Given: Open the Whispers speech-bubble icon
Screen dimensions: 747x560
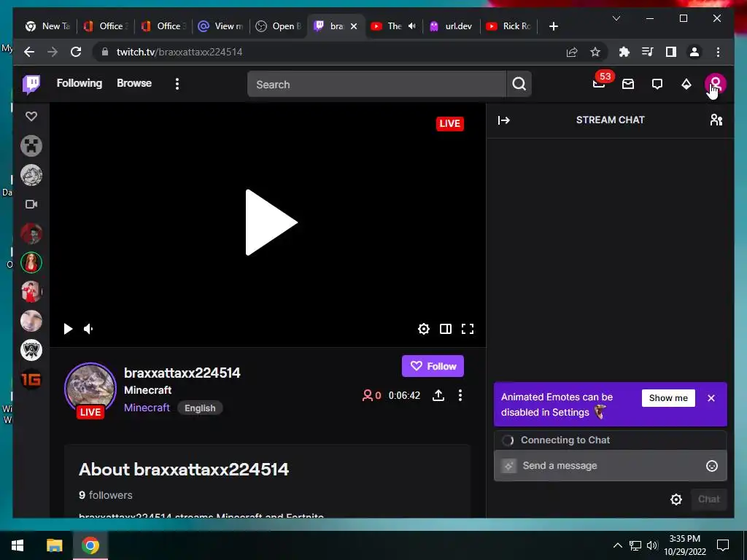Looking at the screenshot, I should click(657, 85).
